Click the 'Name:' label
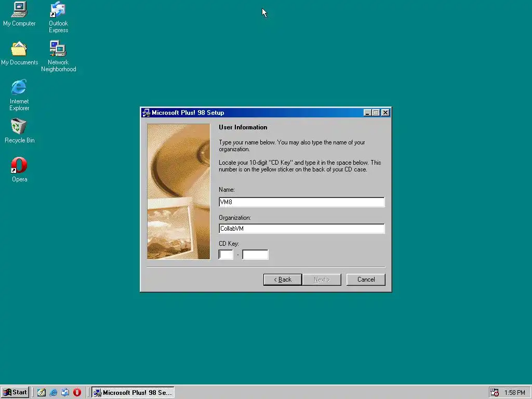This screenshot has height=399, width=532. click(x=227, y=190)
